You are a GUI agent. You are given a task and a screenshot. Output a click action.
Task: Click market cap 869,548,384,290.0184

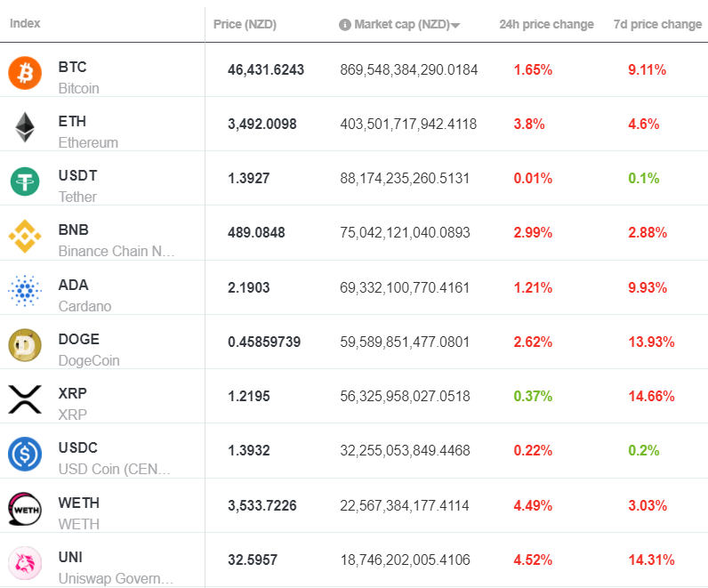pyautogui.click(x=408, y=69)
